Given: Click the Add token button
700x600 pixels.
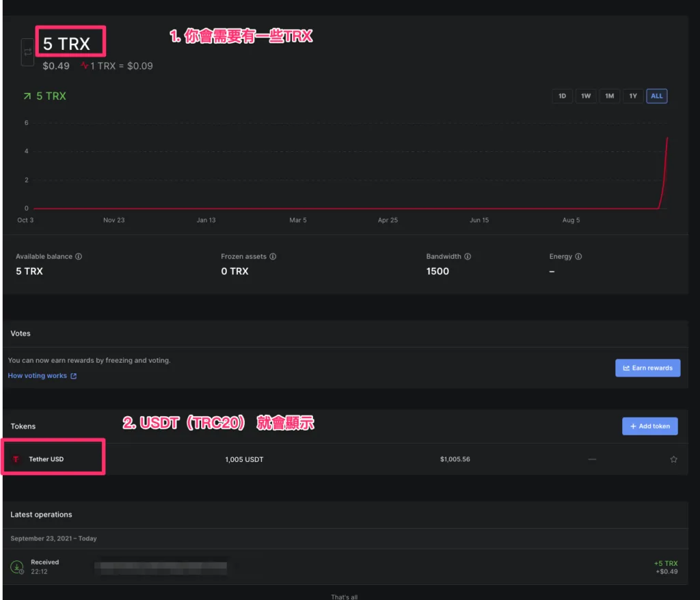Looking at the screenshot, I should [649, 426].
